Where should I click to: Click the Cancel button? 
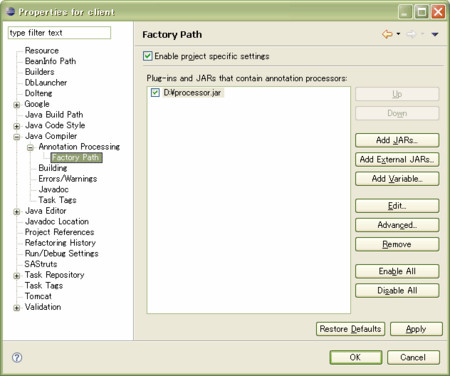point(413,357)
